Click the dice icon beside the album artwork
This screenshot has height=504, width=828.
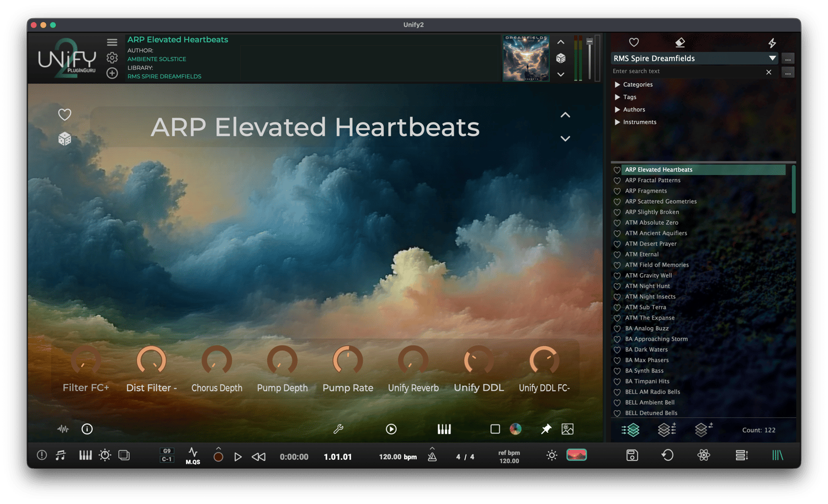[x=561, y=58]
